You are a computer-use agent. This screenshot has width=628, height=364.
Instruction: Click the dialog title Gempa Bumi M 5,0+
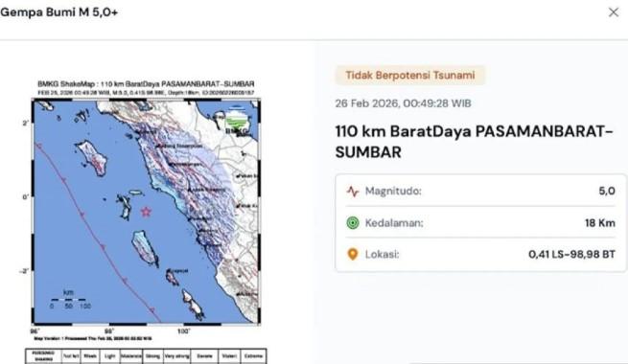click(x=58, y=12)
